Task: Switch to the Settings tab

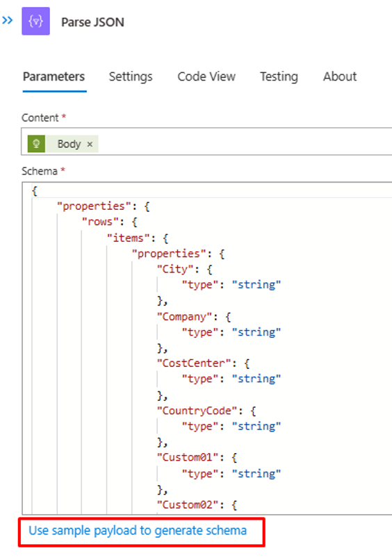Action: click(x=131, y=76)
